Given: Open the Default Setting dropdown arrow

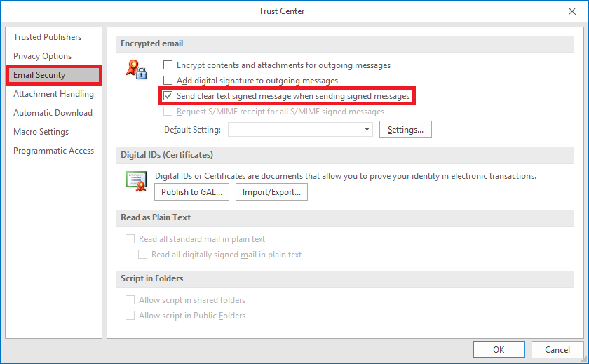Looking at the screenshot, I should coord(367,130).
